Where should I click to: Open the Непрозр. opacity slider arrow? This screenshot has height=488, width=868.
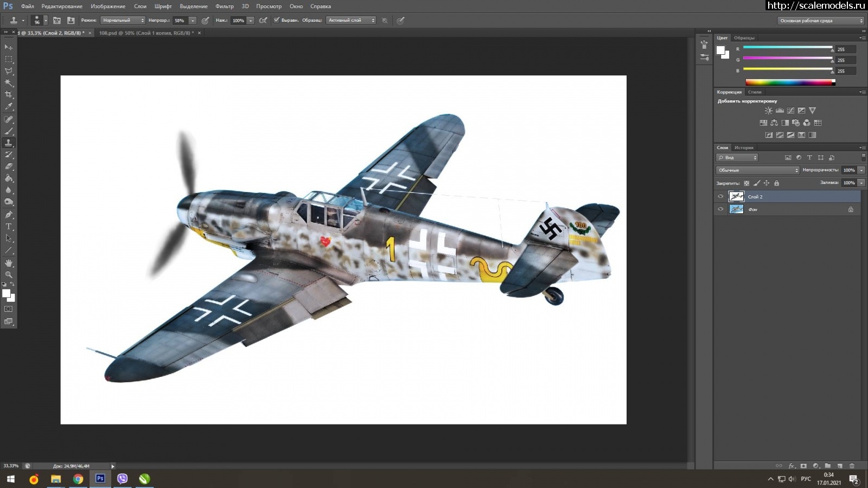pos(193,21)
